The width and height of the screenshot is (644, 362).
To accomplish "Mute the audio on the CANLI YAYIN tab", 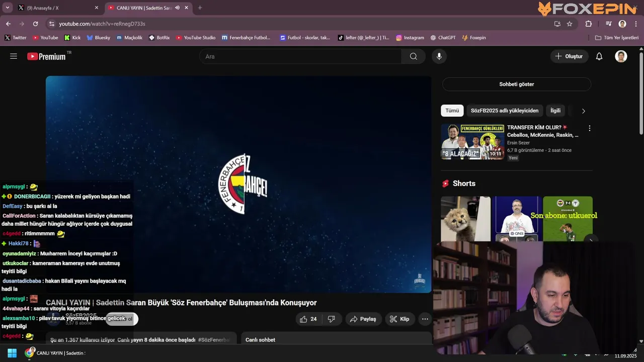I will (x=177, y=8).
